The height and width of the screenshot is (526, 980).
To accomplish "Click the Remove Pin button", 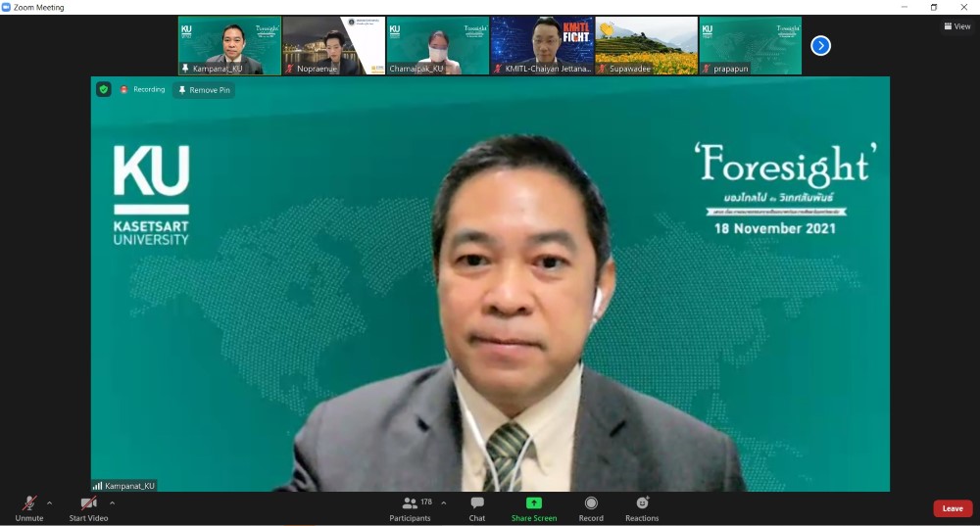I will [204, 90].
